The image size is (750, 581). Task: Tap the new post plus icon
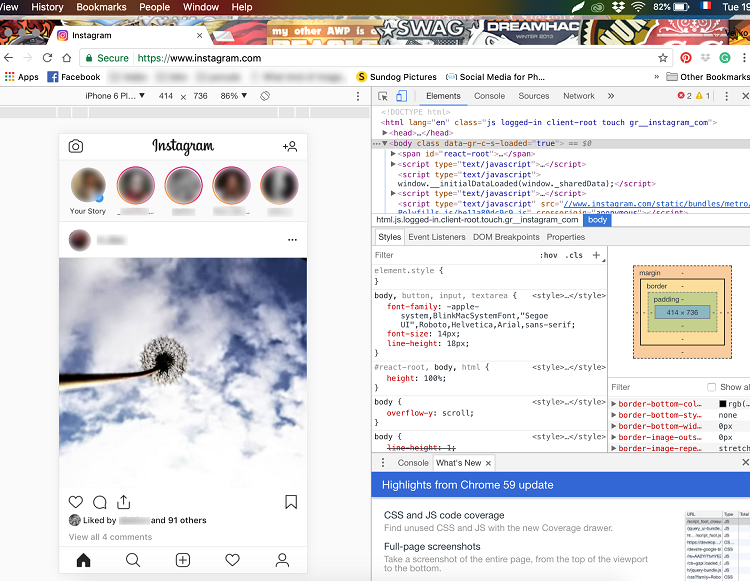point(183,560)
